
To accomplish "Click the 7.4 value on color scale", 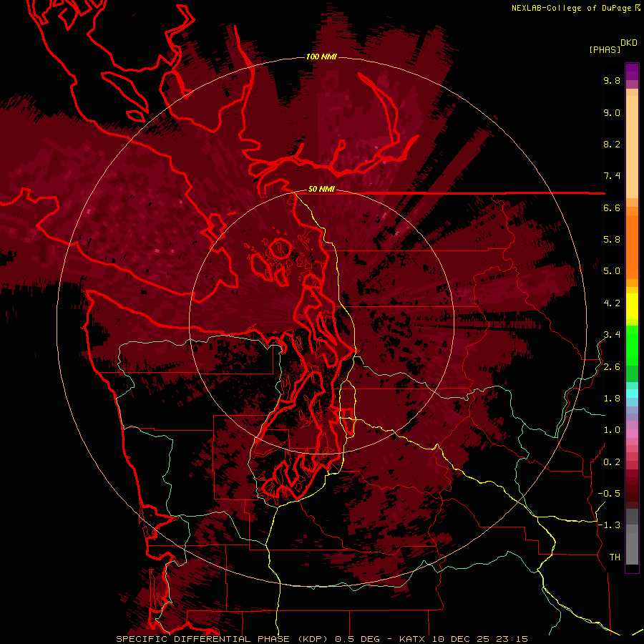I will (612, 176).
